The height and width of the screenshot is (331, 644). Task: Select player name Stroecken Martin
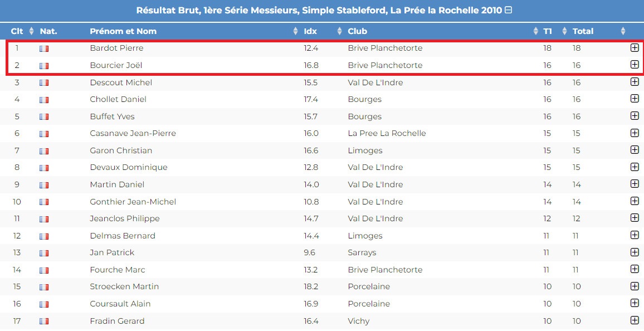[124, 286]
